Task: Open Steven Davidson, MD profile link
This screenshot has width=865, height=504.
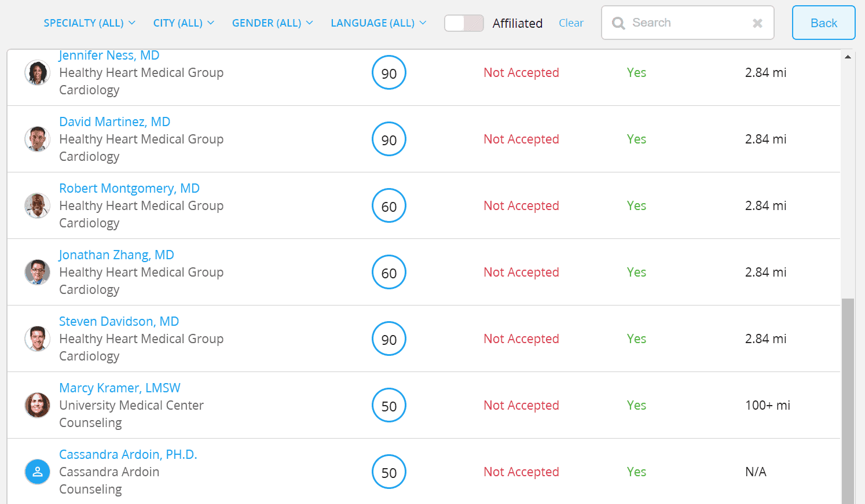Action: (x=119, y=322)
